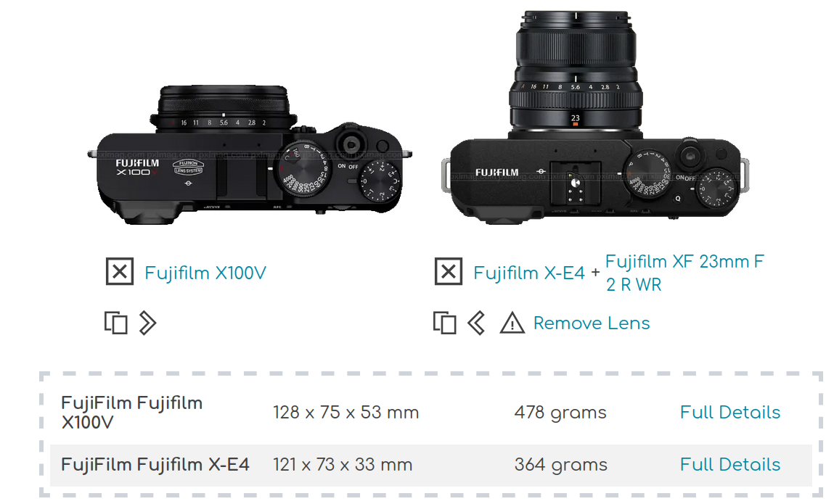834x504 pixels.
Task: Click the warning triangle icon beside Remove Lens
Action: point(512,323)
